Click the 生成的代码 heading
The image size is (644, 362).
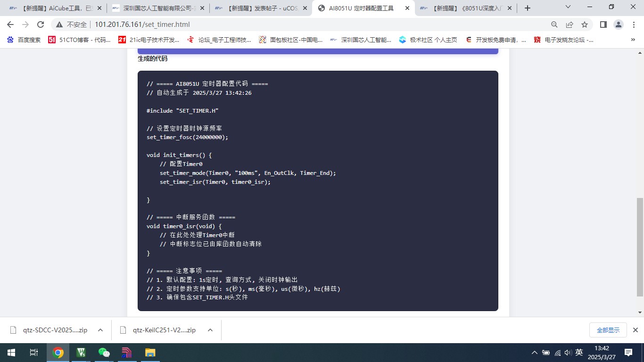click(152, 59)
